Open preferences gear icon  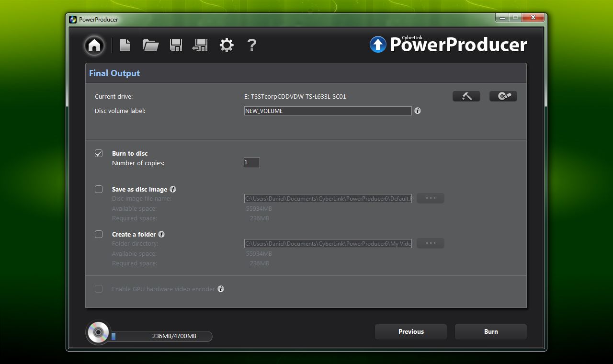coord(227,45)
